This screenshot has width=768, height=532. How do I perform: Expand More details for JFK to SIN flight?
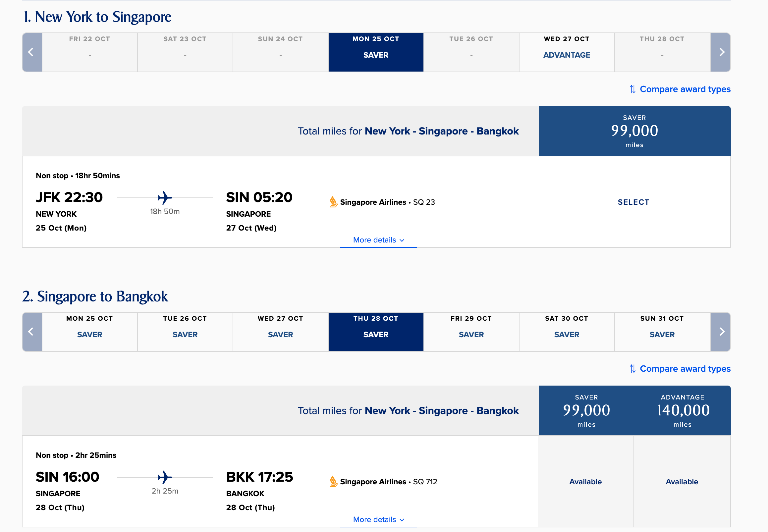[378, 240]
